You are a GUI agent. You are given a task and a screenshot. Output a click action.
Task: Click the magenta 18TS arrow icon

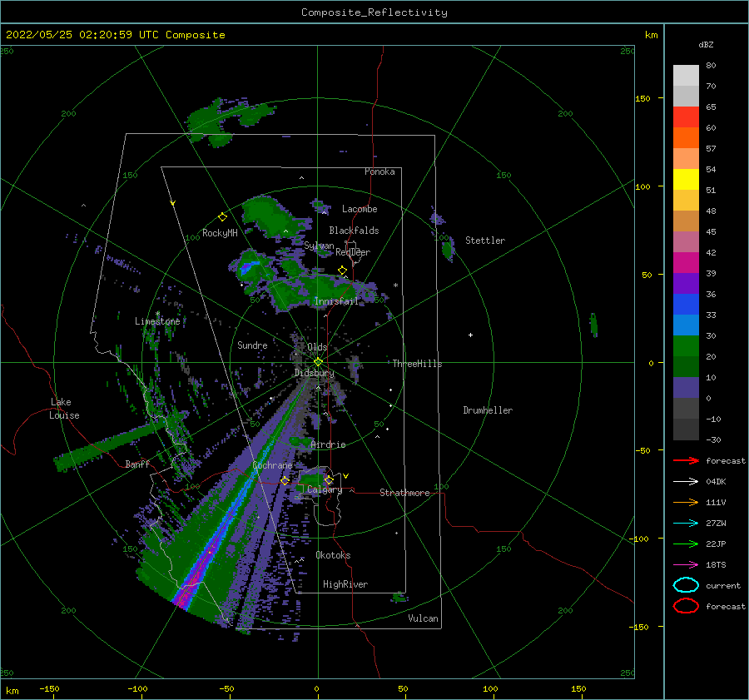pyautogui.click(x=686, y=565)
